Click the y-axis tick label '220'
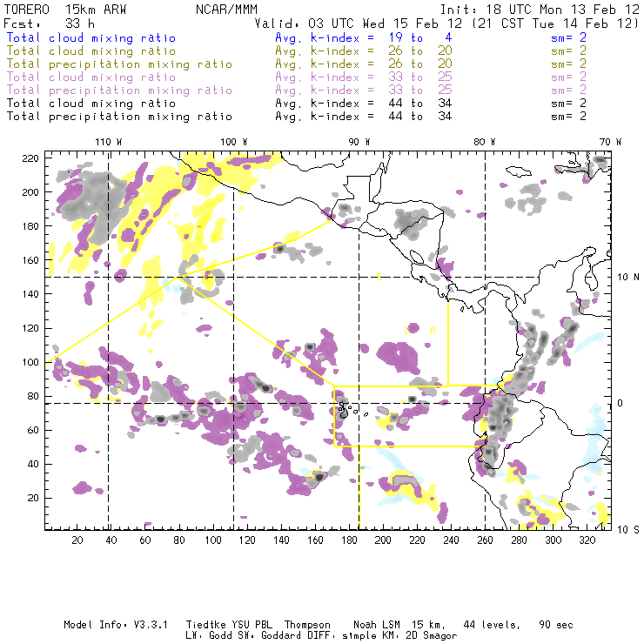The image size is (644, 644). pos(30,158)
